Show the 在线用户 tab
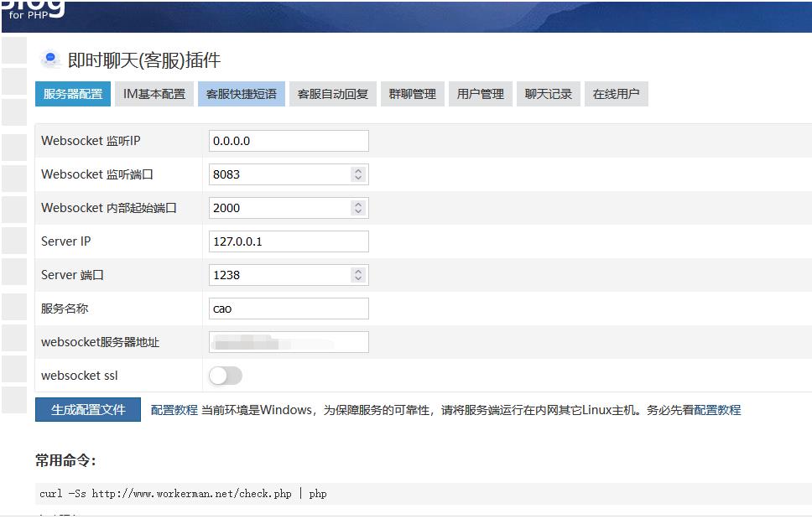Viewport: 812px width, 524px height. pyautogui.click(x=617, y=94)
